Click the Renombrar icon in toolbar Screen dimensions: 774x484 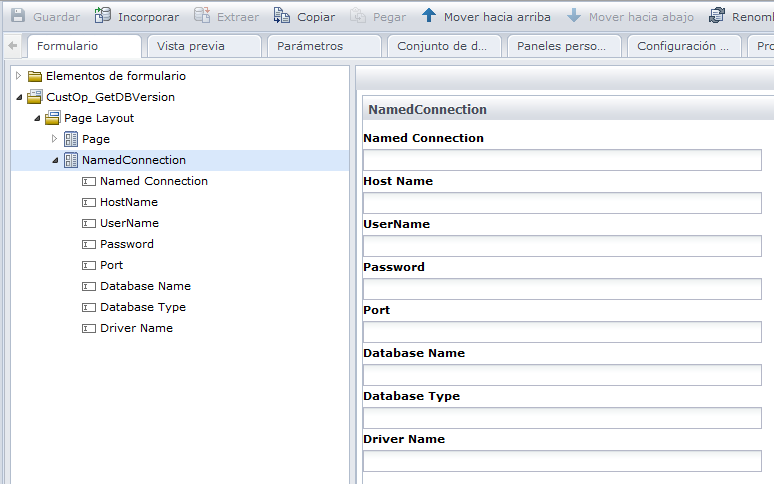coord(717,16)
